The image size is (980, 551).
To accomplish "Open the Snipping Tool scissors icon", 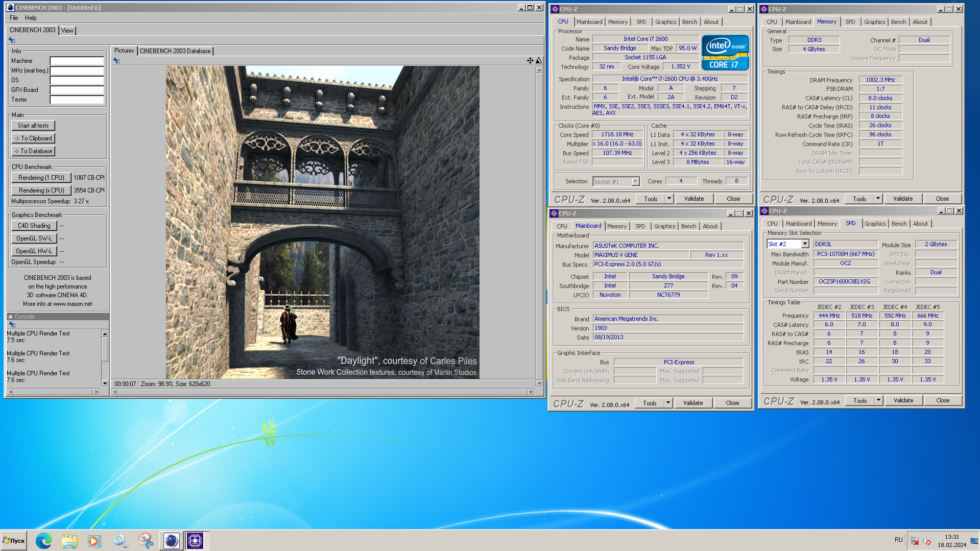I will click(146, 540).
